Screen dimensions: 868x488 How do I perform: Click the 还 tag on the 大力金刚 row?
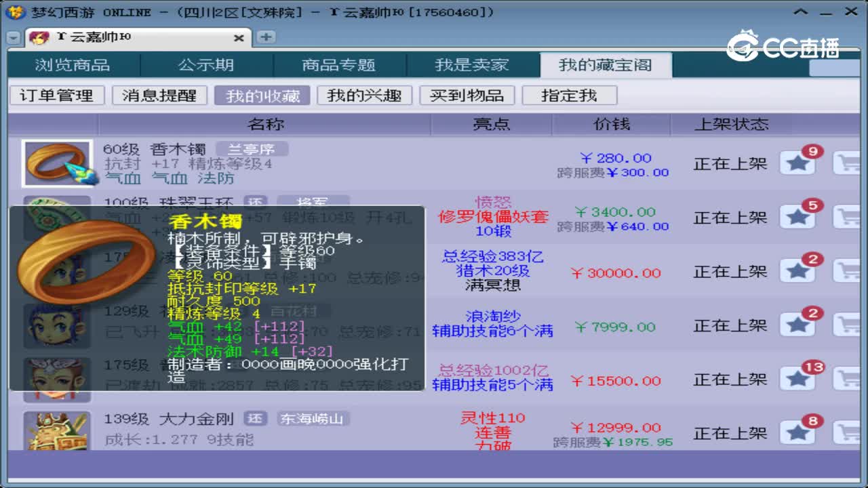pos(256,419)
